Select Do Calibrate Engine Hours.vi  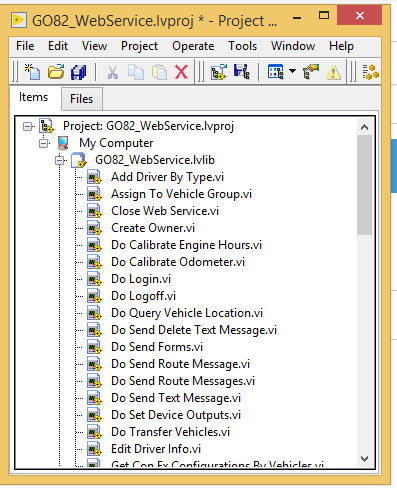[x=186, y=245]
